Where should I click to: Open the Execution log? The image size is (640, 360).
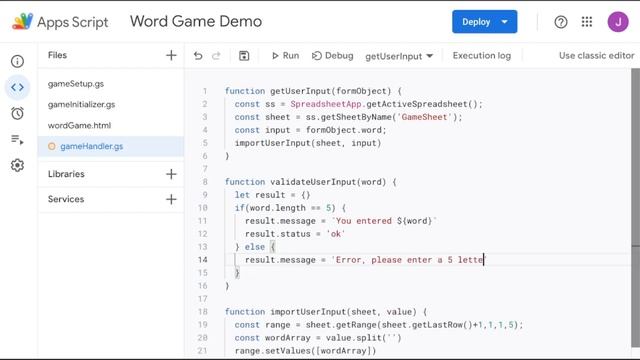tap(482, 56)
